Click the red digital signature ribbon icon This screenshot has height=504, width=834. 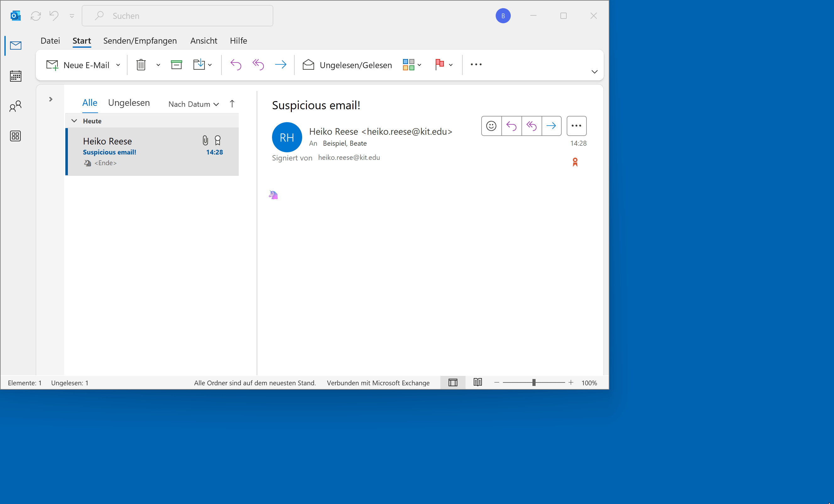pyautogui.click(x=575, y=162)
